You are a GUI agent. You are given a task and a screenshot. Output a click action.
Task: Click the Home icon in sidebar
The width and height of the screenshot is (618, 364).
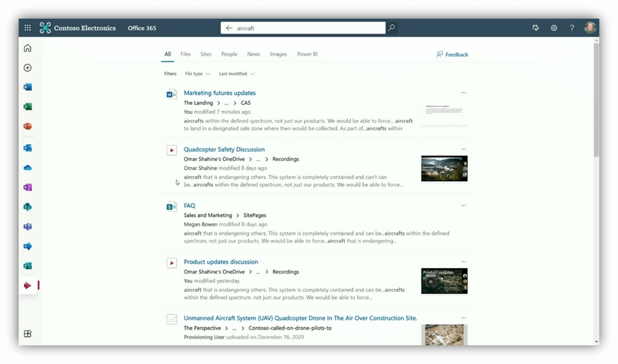tap(28, 48)
